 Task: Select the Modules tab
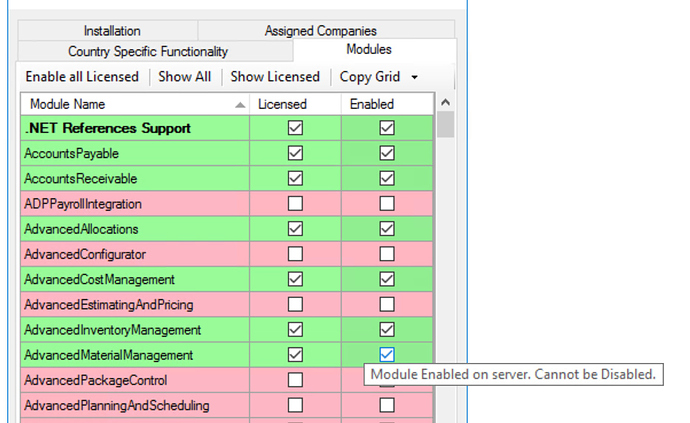pos(374,49)
